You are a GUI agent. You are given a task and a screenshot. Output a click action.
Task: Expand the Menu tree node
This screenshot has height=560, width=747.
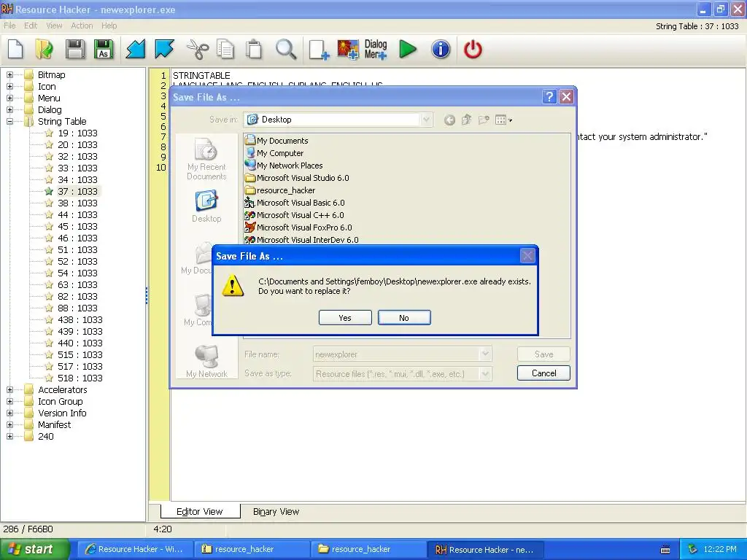pos(9,98)
